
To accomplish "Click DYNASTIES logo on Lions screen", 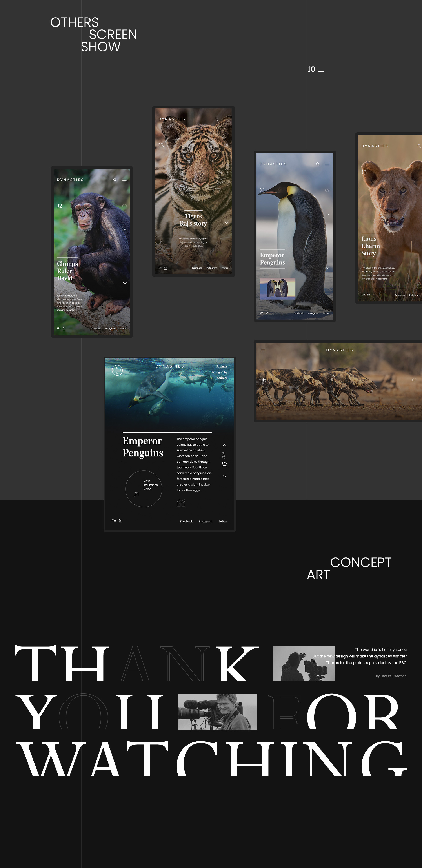I will [375, 146].
